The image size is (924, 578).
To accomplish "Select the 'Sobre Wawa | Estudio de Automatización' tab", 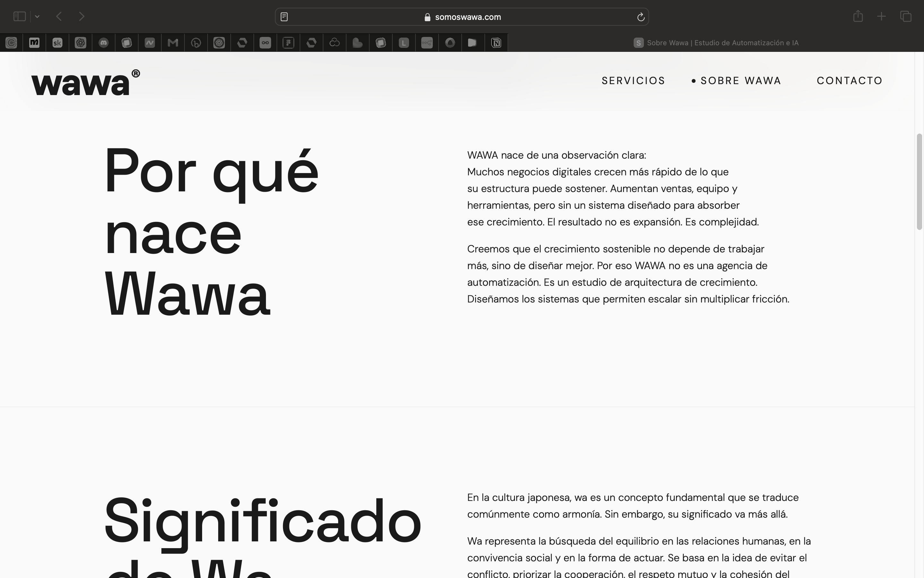I will pos(716,43).
